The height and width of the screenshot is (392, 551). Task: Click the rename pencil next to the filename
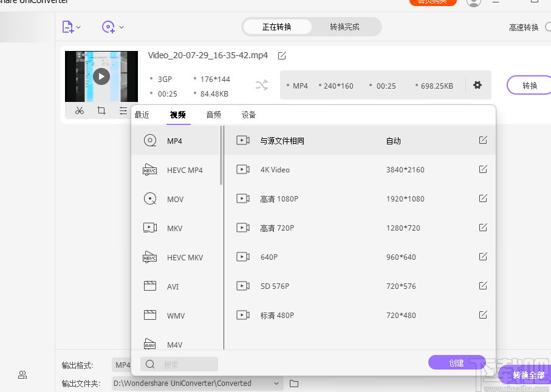coord(281,55)
